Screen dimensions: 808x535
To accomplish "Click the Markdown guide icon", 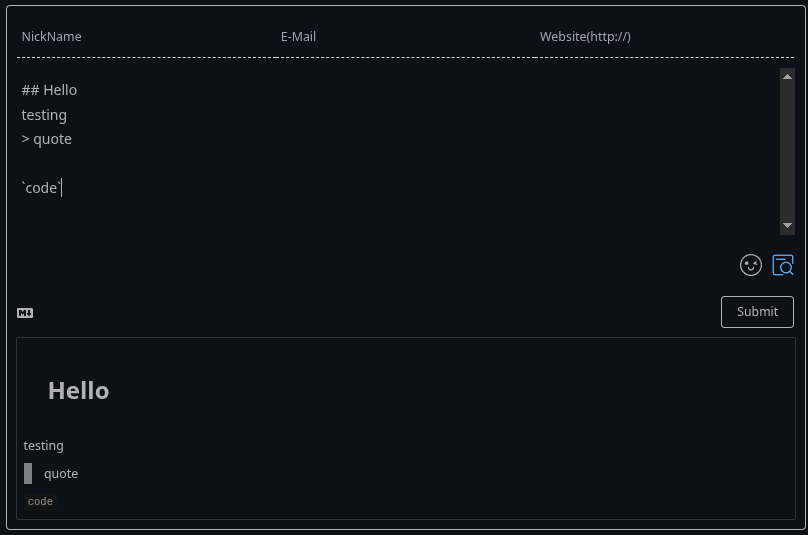I will pos(25,313).
